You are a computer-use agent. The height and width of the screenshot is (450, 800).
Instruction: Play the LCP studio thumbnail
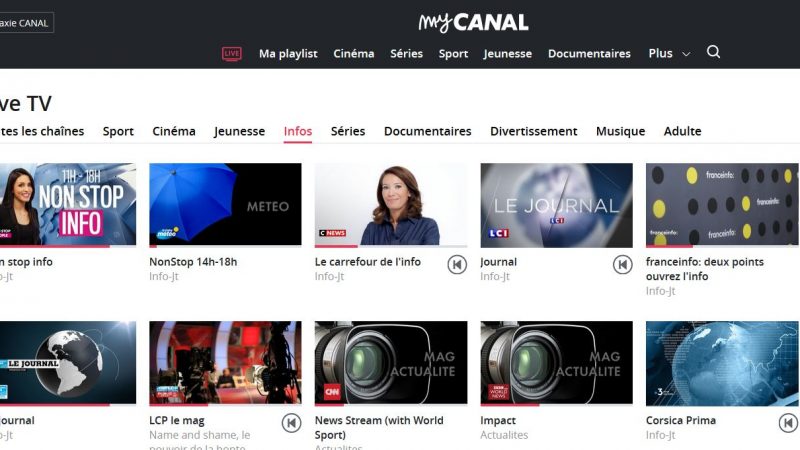(x=225, y=363)
